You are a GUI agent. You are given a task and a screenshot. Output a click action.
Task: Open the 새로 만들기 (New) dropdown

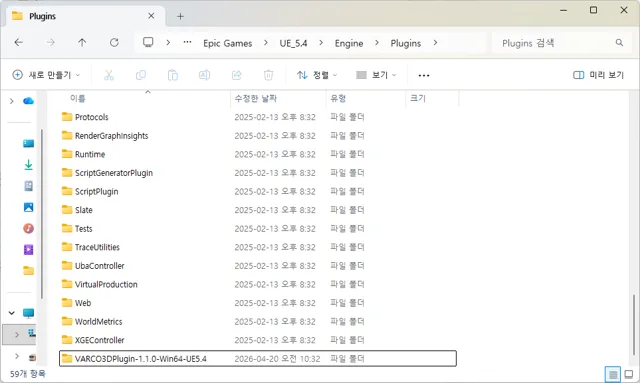point(46,75)
